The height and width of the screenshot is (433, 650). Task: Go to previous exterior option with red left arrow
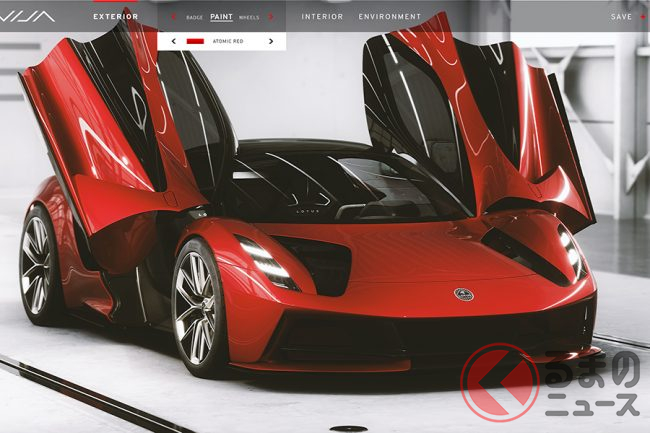[173, 17]
